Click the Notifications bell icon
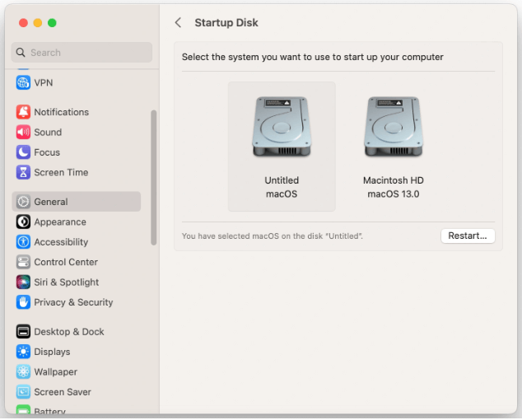Image resolution: width=522 pixels, height=420 pixels. point(23,112)
